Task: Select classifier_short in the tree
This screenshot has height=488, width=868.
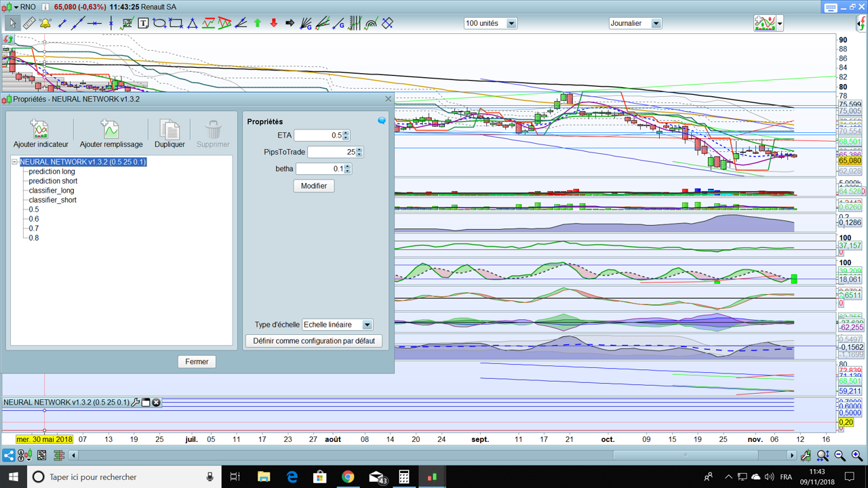Action: pos(52,200)
